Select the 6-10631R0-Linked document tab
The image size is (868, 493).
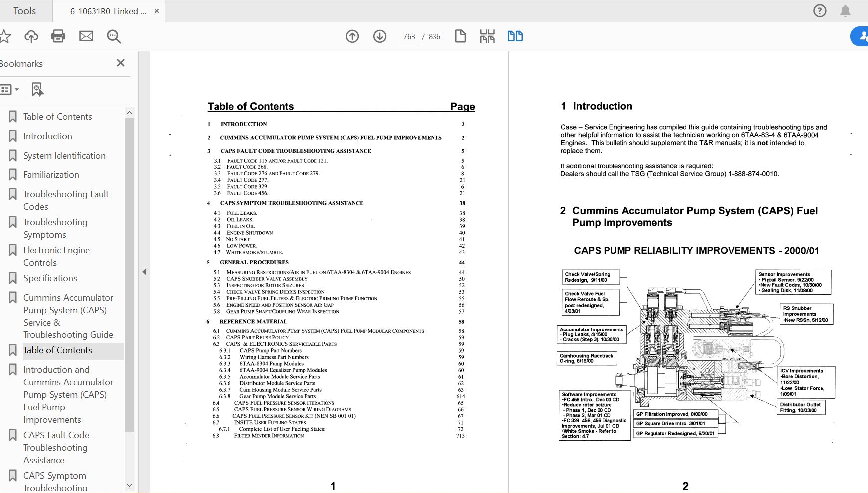tap(108, 11)
